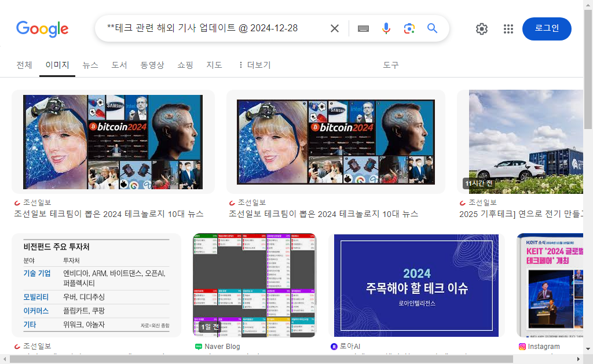Viewport: 593px width, 364px height.
Task: Expand the 더보기 menu
Action: point(255,65)
